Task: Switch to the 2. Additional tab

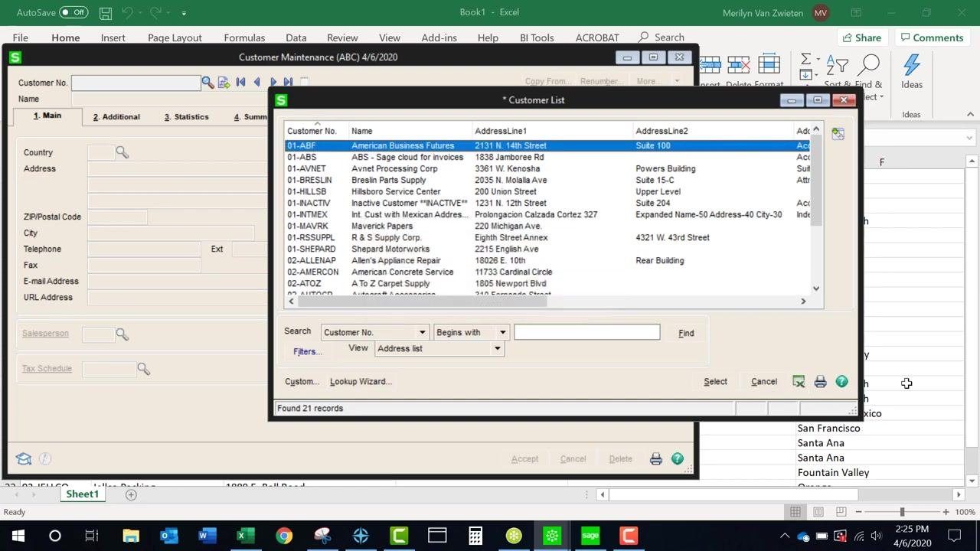Action: click(x=116, y=116)
